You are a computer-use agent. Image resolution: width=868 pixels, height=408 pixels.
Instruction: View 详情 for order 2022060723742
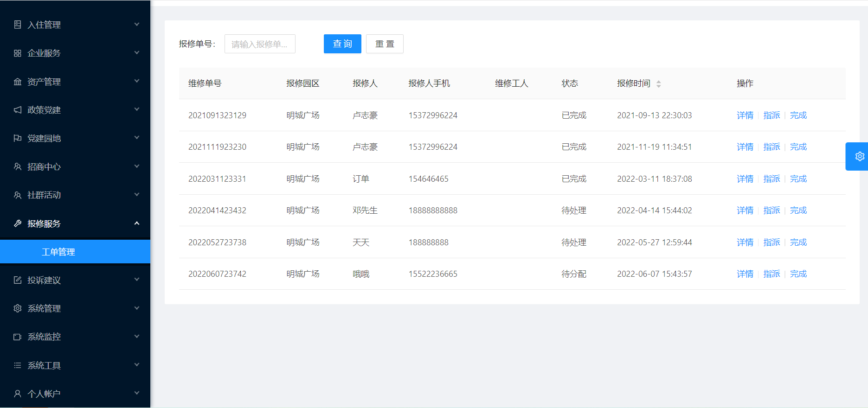click(x=745, y=274)
